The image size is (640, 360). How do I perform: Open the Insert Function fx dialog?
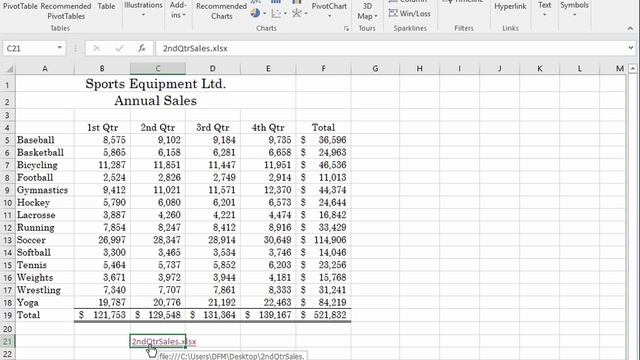[142, 48]
